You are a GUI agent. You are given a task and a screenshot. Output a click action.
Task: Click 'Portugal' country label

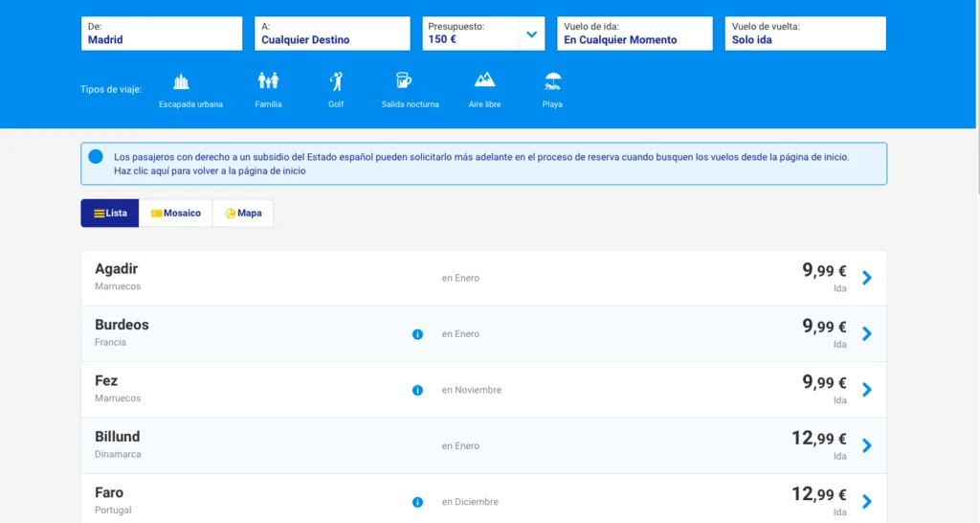pyautogui.click(x=113, y=510)
